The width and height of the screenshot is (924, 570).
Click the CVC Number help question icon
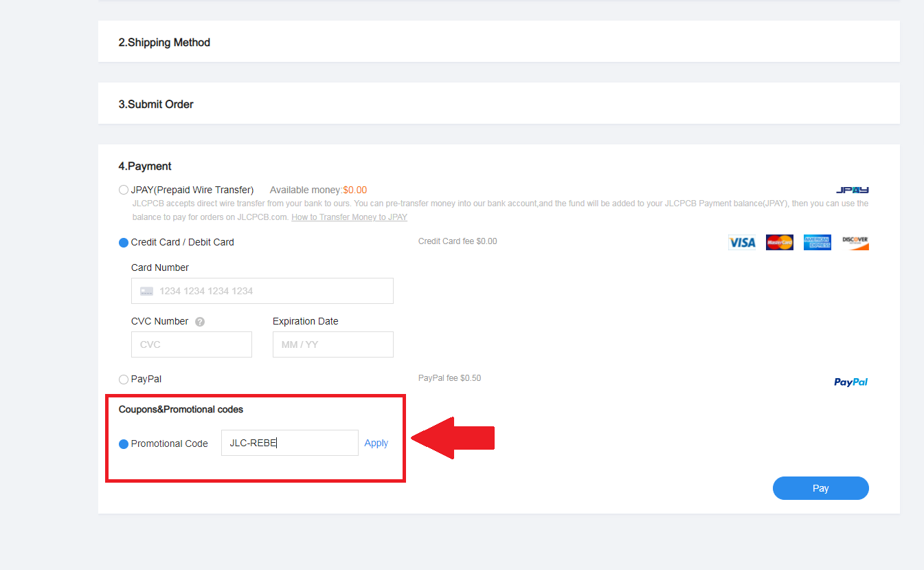pyautogui.click(x=200, y=321)
